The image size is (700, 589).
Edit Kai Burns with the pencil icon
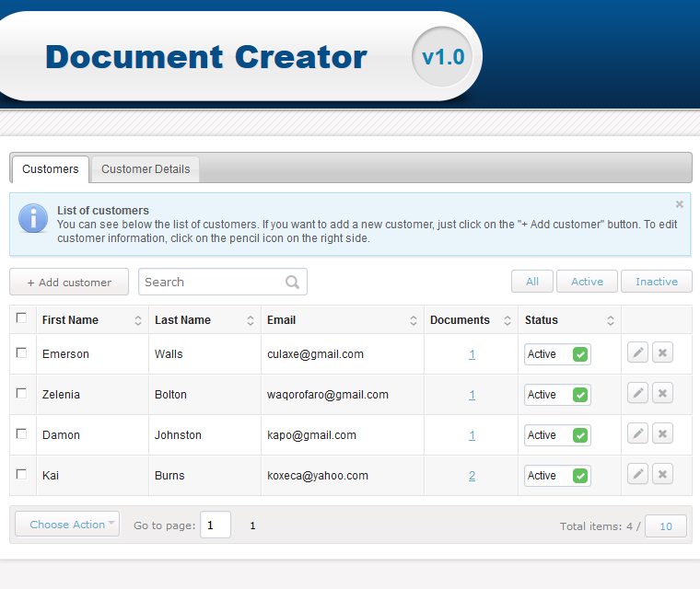tap(637, 474)
